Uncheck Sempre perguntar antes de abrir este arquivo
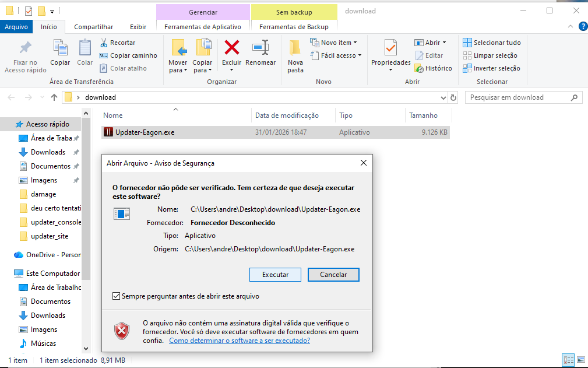Viewport: 588px width, 368px height. pyautogui.click(x=116, y=296)
